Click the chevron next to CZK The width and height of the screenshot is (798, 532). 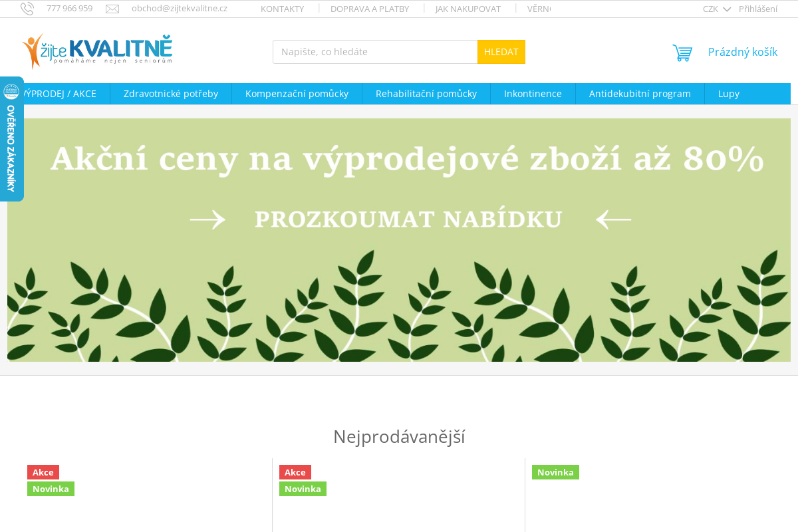coord(727,9)
